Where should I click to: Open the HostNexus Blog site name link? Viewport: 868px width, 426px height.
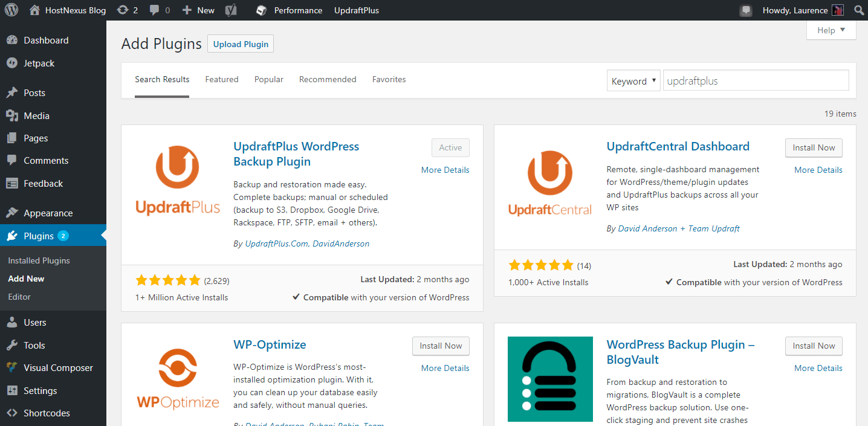coord(76,10)
